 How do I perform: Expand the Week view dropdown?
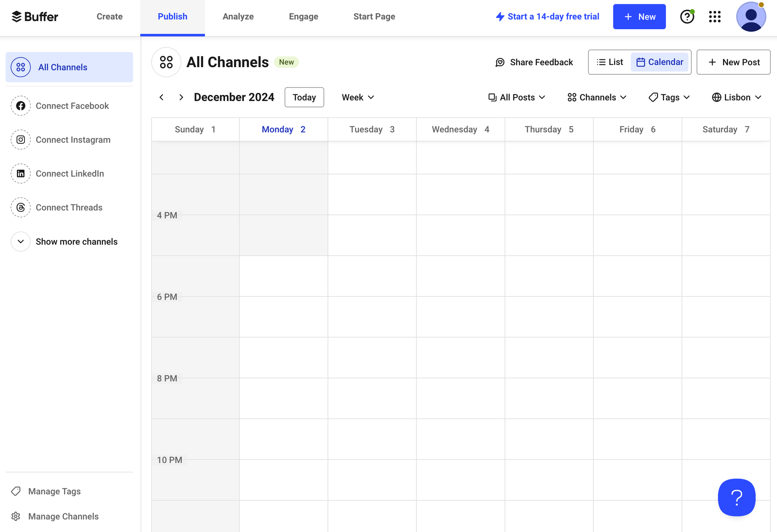tap(357, 97)
